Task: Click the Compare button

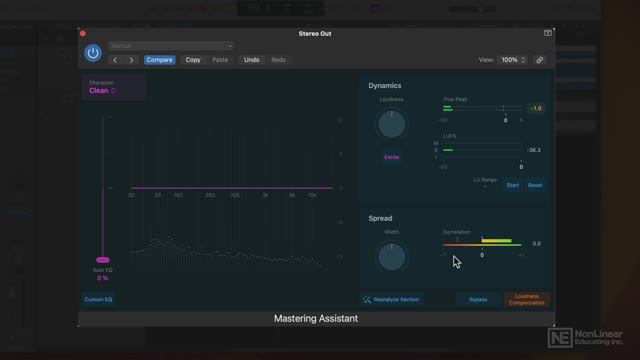Action: 160,60
